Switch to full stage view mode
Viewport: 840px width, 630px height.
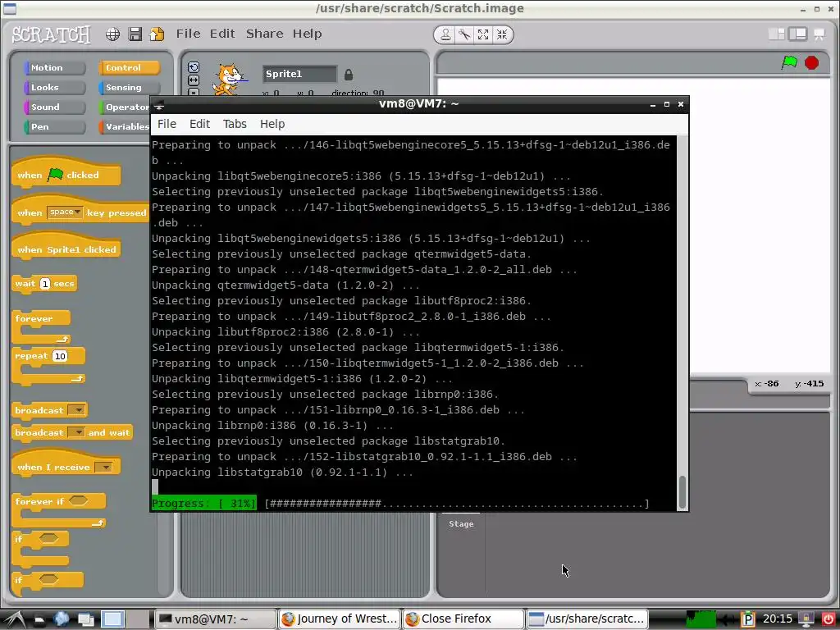tap(797, 34)
